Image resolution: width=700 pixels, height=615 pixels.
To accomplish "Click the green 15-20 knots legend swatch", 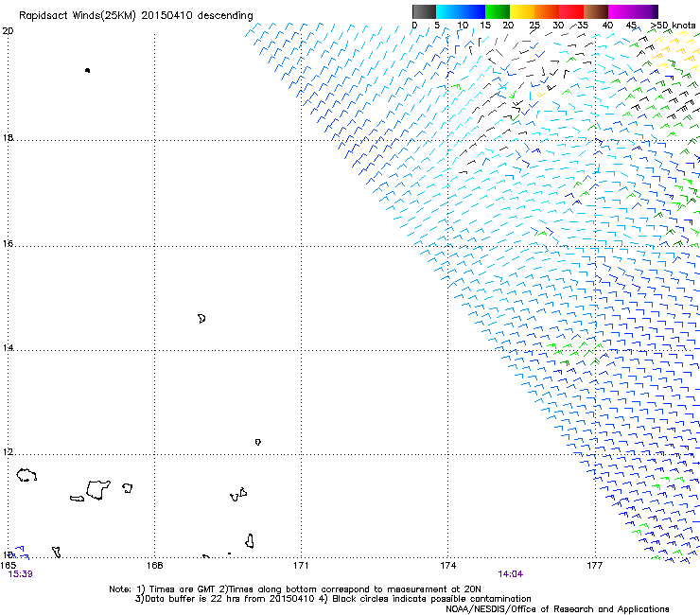I will click(x=498, y=11).
